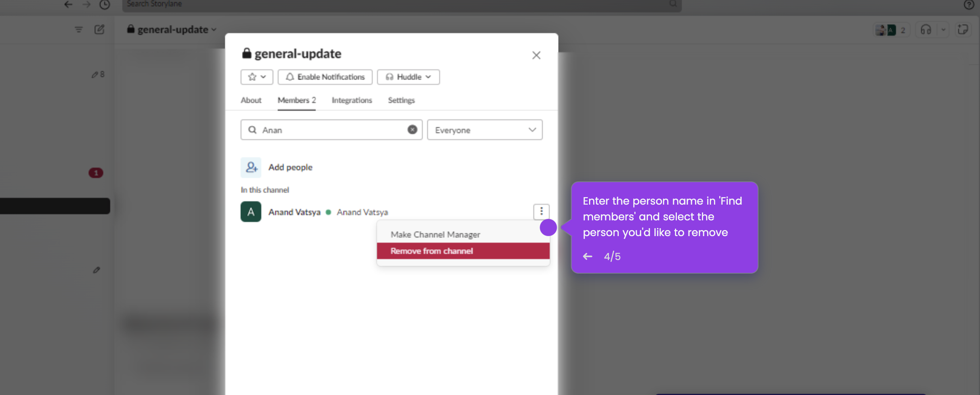Switch to the Settings tab
The image size is (980, 395).
(x=401, y=100)
